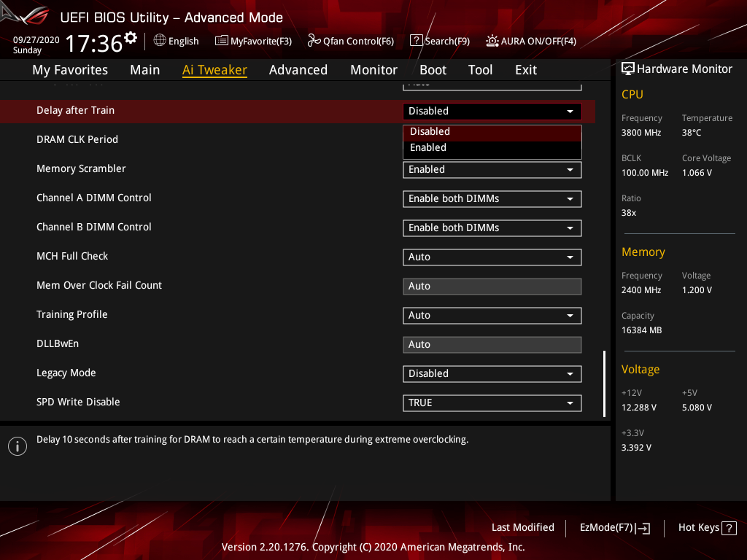Open MCH Full Check dropdown
The height and width of the screenshot is (560, 747).
[492, 257]
